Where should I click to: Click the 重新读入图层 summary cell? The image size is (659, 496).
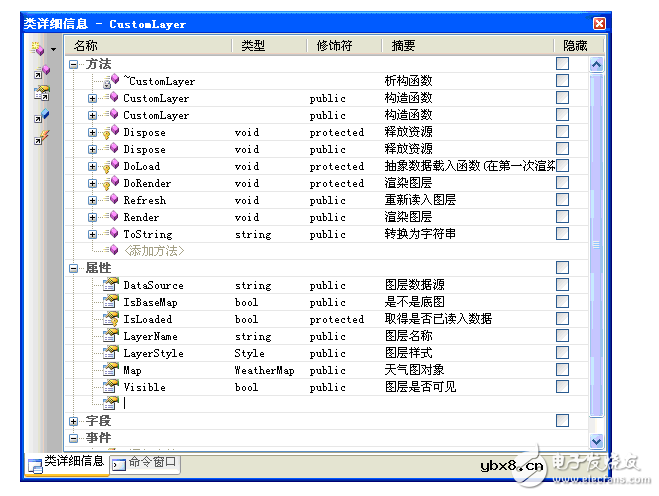tap(420, 200)
